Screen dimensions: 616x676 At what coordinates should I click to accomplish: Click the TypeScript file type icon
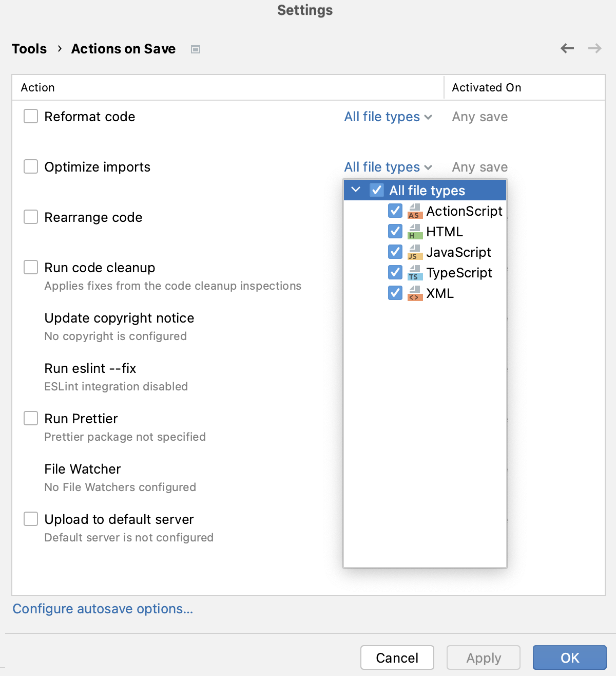pyautogui.click(x=415, y=273)
